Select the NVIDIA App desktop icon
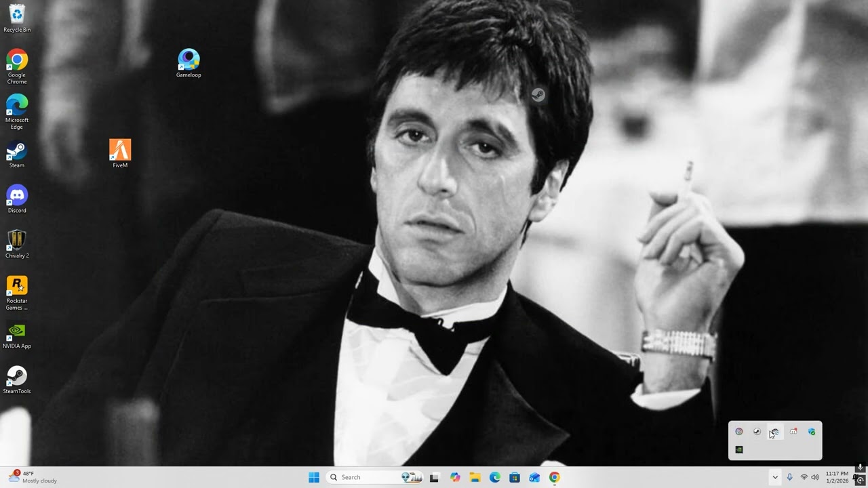The image size is (868, 488). pos(17,335)
